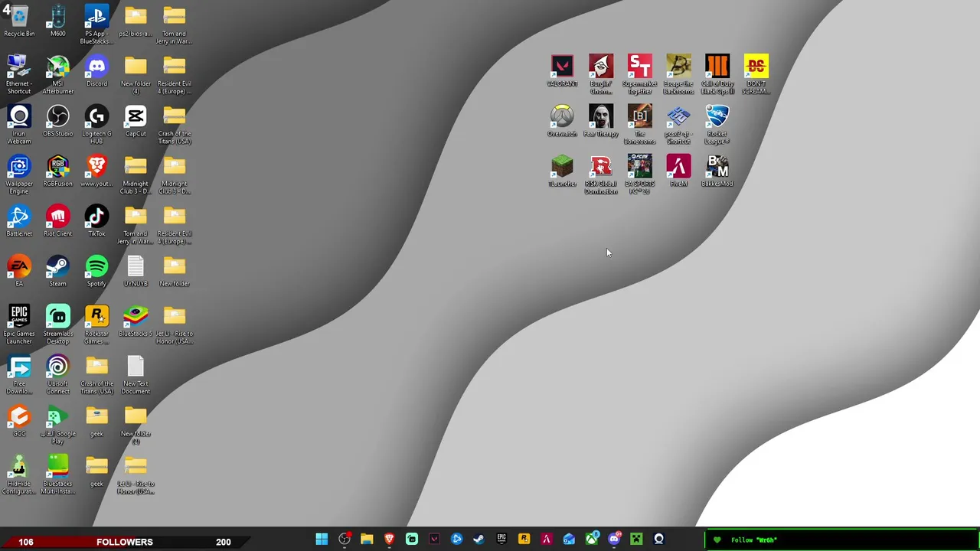Open the FiveM desktop shortcut

pyautogui.click(x=678, y=171)
